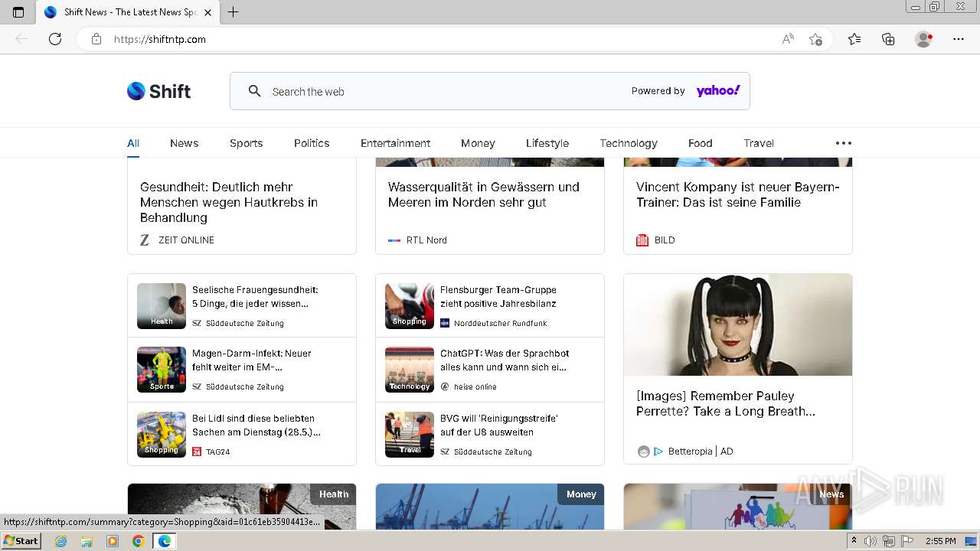Switch to the News tab
The height and width of the screenshot is (551, 980).
185,143
